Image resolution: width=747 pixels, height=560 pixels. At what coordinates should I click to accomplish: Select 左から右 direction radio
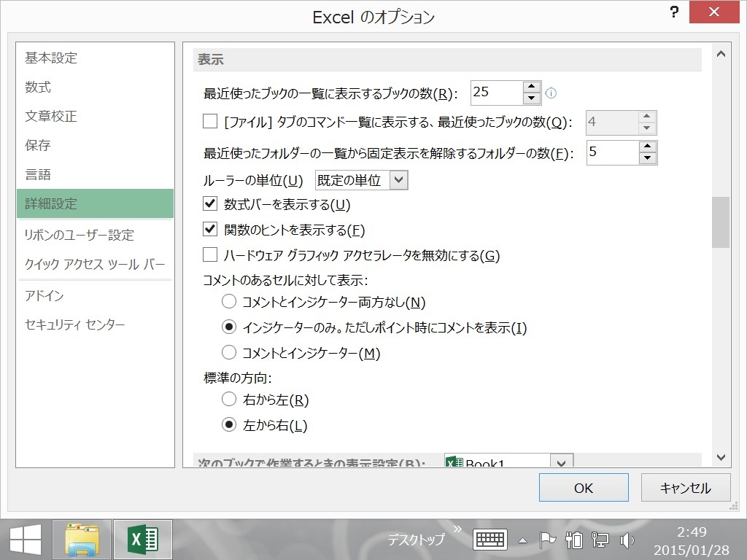(229, 424)
